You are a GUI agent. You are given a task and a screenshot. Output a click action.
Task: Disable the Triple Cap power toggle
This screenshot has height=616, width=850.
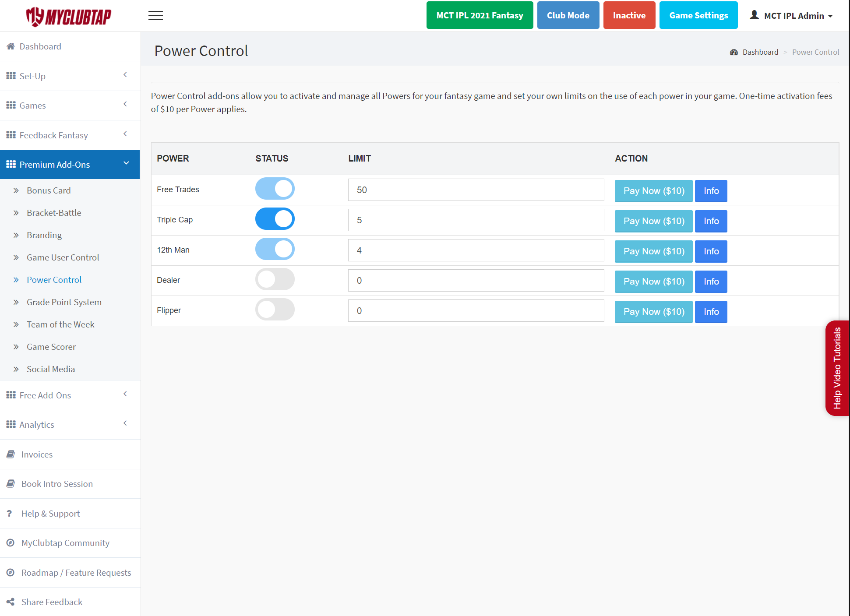[275, 219]
